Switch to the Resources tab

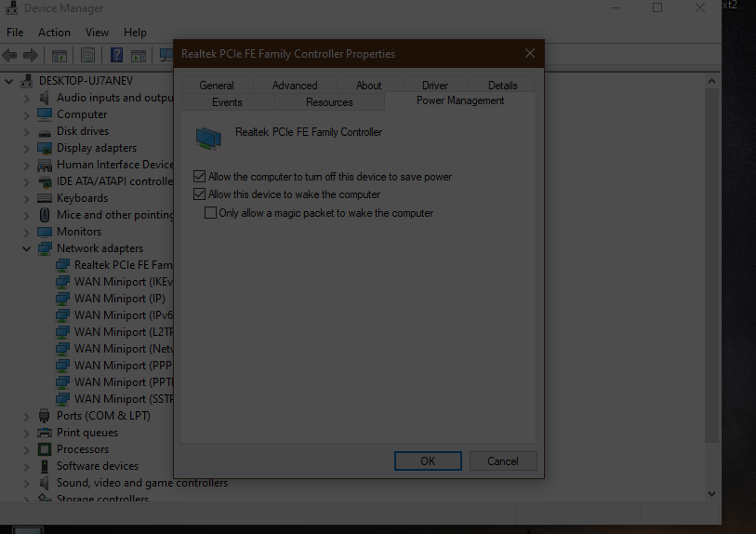(329, 102)
